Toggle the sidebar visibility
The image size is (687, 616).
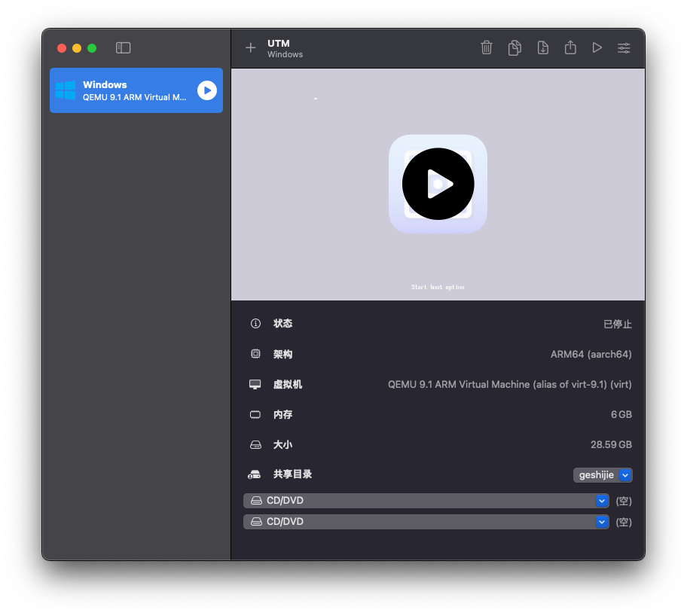[124, 48]
